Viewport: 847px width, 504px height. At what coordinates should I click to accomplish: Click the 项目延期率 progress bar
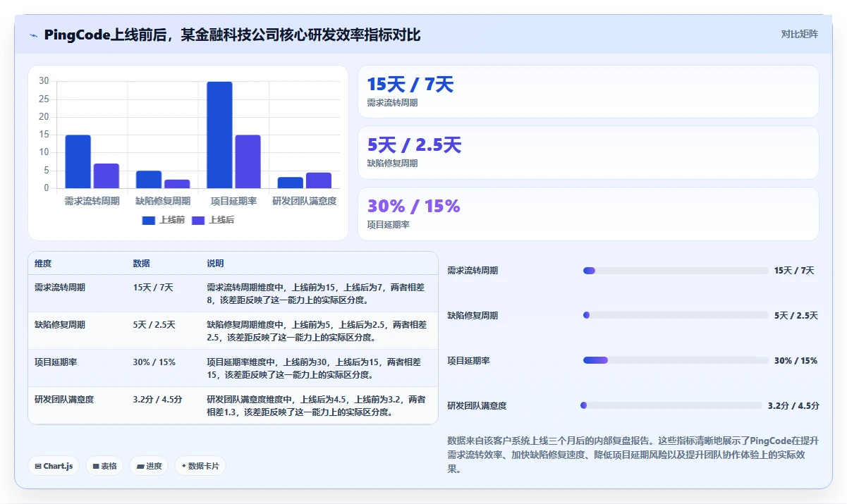coord(676,360)
